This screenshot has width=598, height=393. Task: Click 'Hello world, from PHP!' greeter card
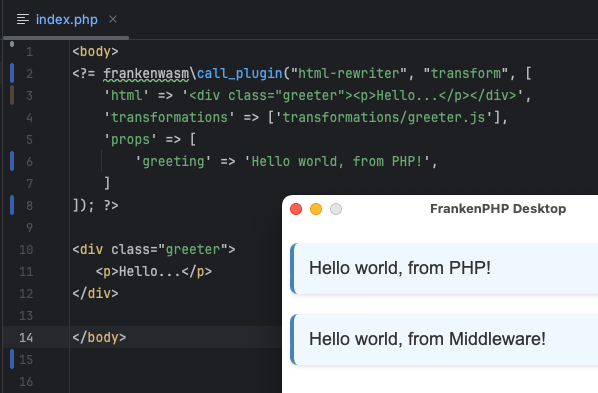[444, 268]
